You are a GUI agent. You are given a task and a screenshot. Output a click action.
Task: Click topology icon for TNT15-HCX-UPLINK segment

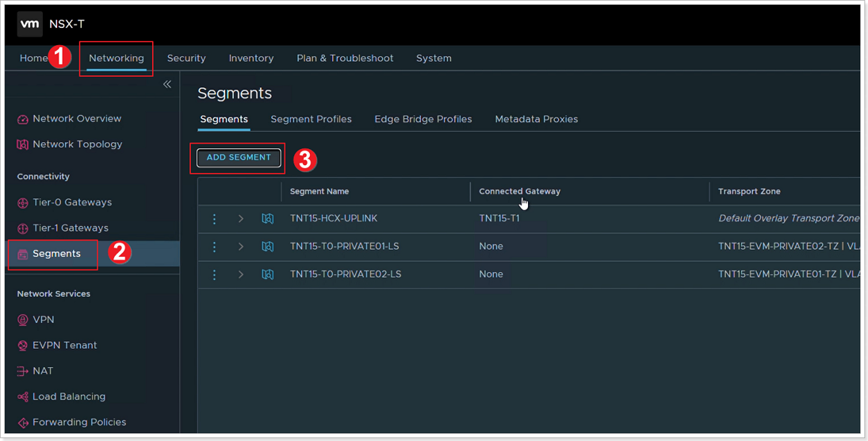pos(268,219)
